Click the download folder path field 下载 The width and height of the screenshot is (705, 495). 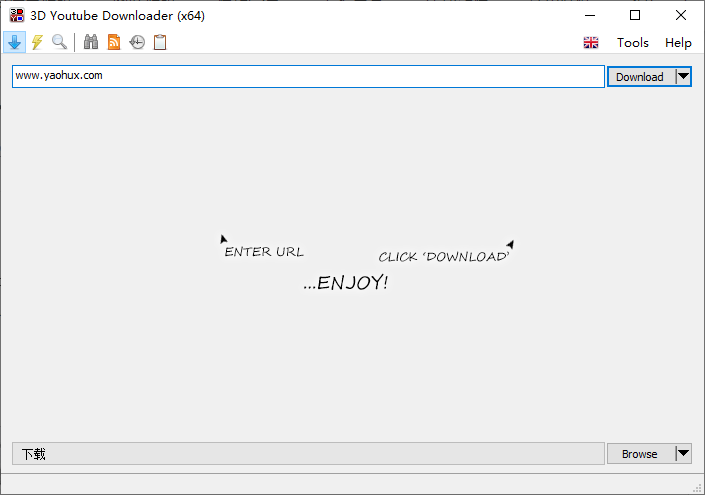pyautogui.click(x=308, y=454)
